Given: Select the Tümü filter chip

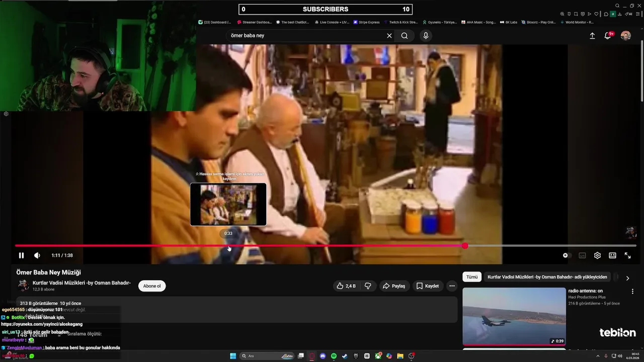Looking at the screenshot, I should click(472, 277).
